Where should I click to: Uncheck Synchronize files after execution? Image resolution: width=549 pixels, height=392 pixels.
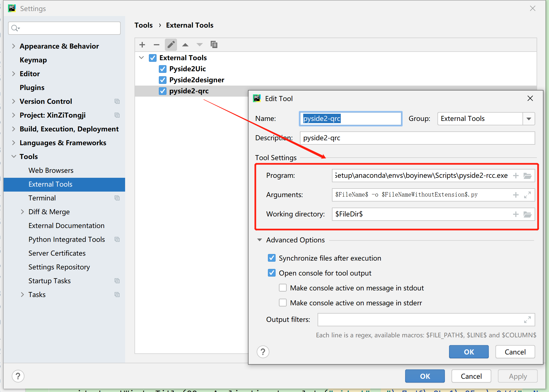(x=272, y=258)
